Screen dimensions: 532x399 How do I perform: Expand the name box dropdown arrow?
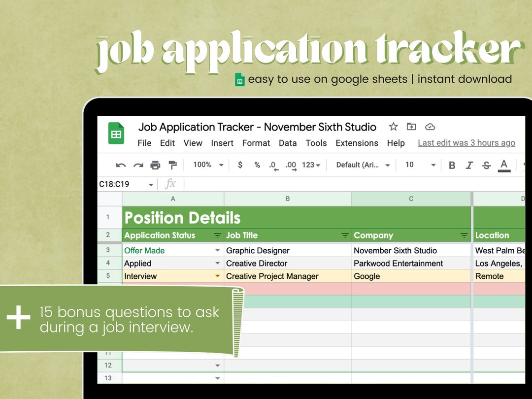coord(151,185)
